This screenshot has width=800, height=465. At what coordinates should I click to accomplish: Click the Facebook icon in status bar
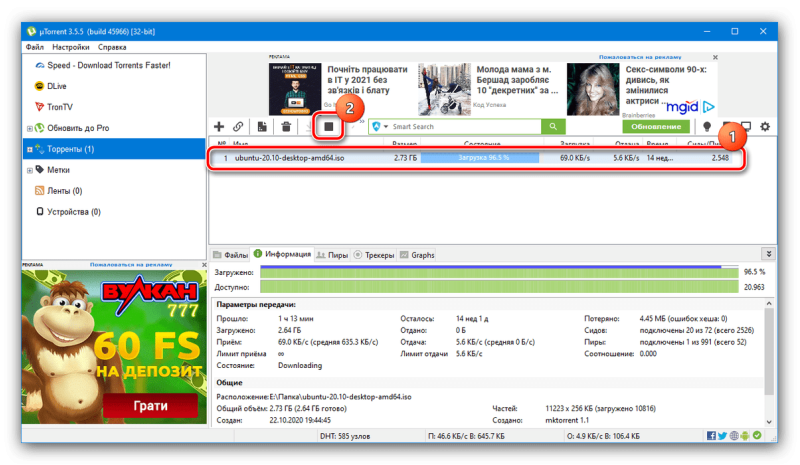click(711, 435)
